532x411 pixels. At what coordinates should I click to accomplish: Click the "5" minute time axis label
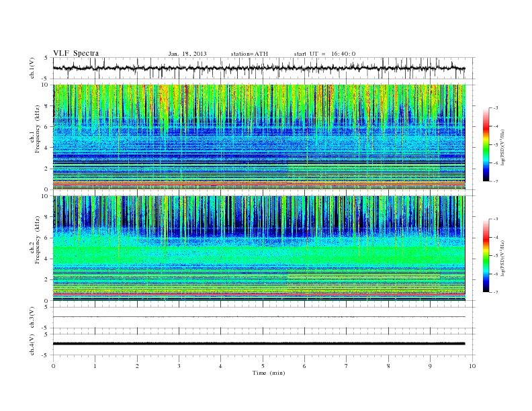(263, 366)
